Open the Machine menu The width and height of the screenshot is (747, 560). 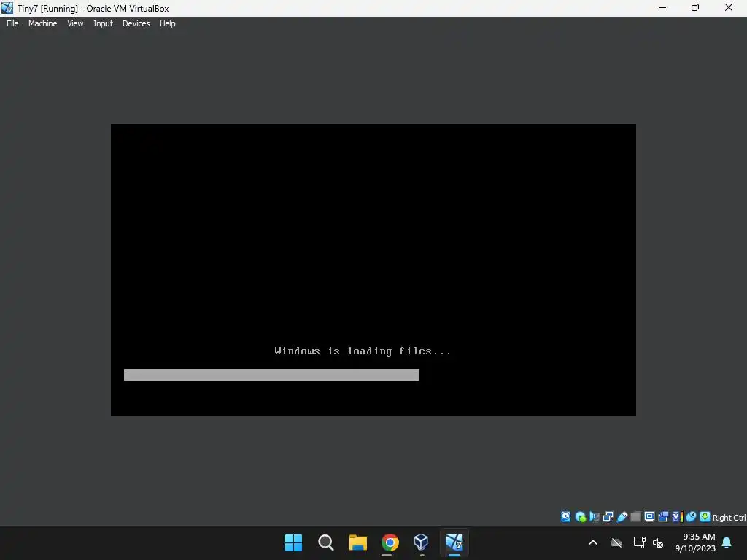(42, 23)
